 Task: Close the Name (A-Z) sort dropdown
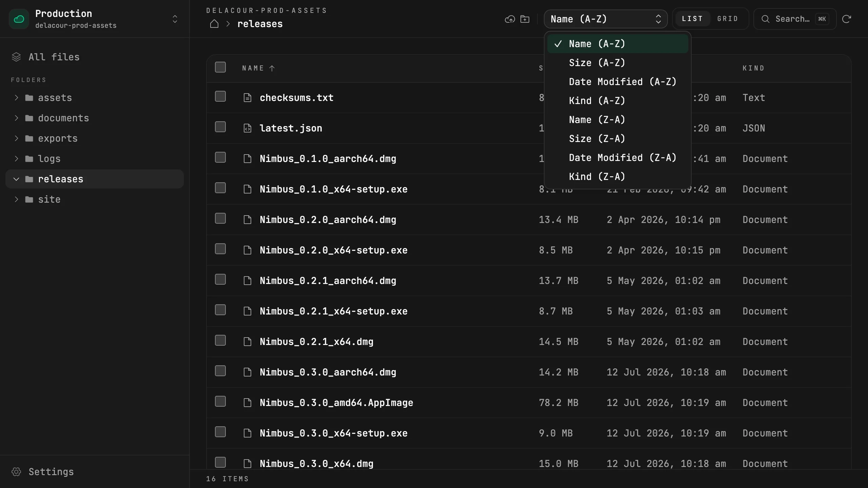click(x=606, y=19)
